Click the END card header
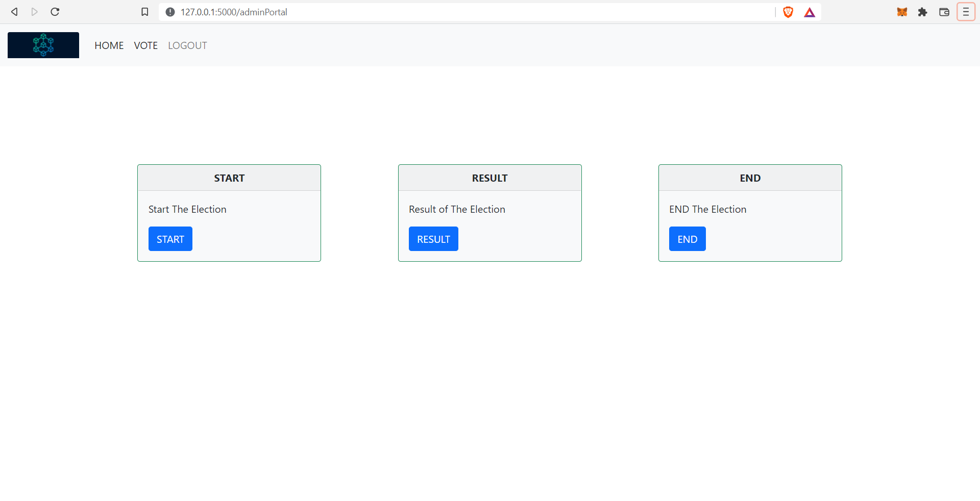This screenshot has width=980, height=501. pos(750,178)
